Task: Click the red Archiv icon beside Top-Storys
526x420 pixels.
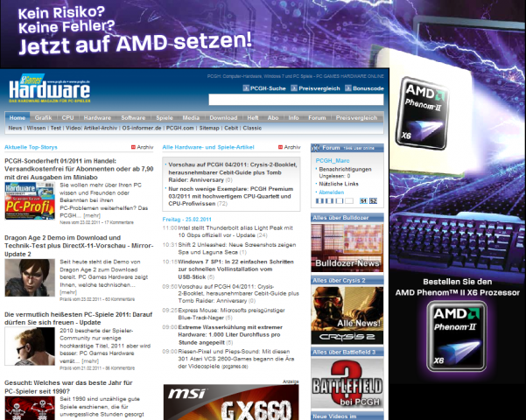Action: pos(133,147)
